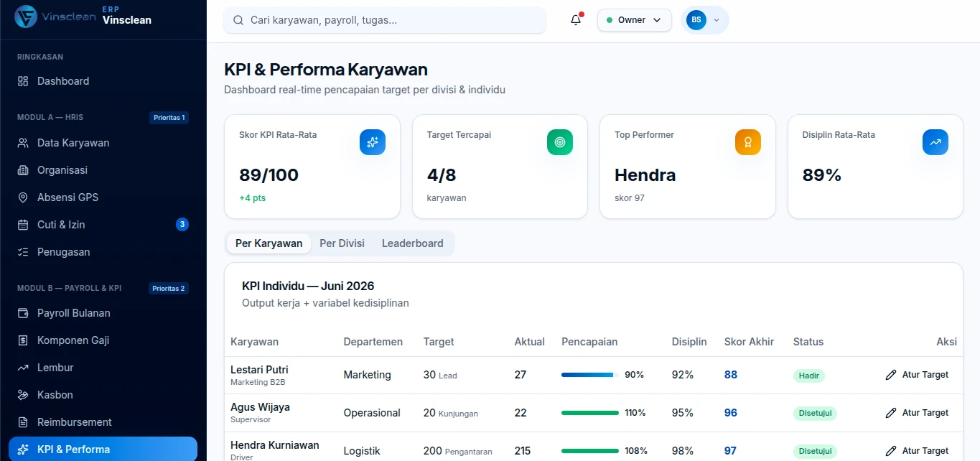Click the Karyawan column header
980x461 pixels.
pyautogui.click(x=254, y=342)
